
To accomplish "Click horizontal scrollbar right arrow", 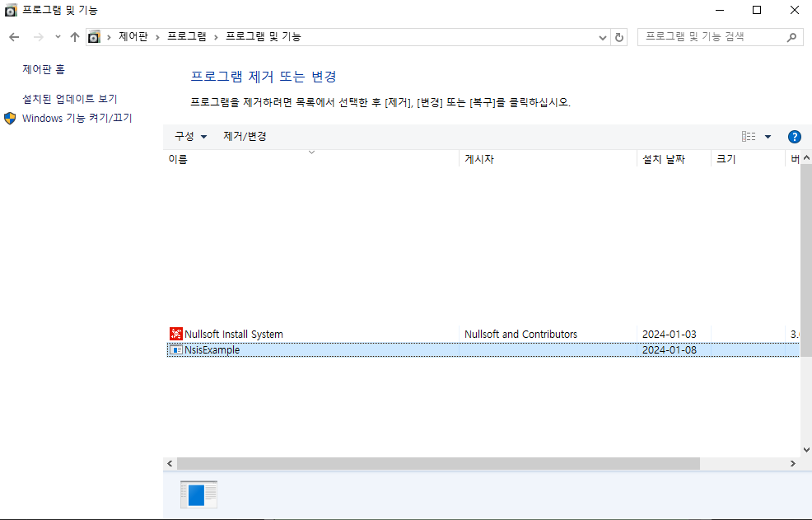I will click(793, 463).
